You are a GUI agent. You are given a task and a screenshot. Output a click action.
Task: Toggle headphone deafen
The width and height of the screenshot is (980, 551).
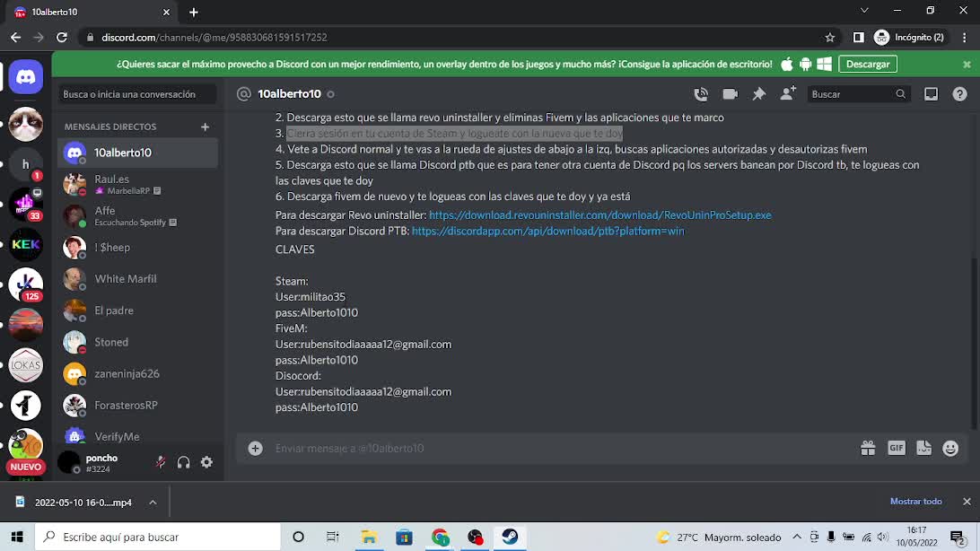pyautogui.click(x=183, y=462)
